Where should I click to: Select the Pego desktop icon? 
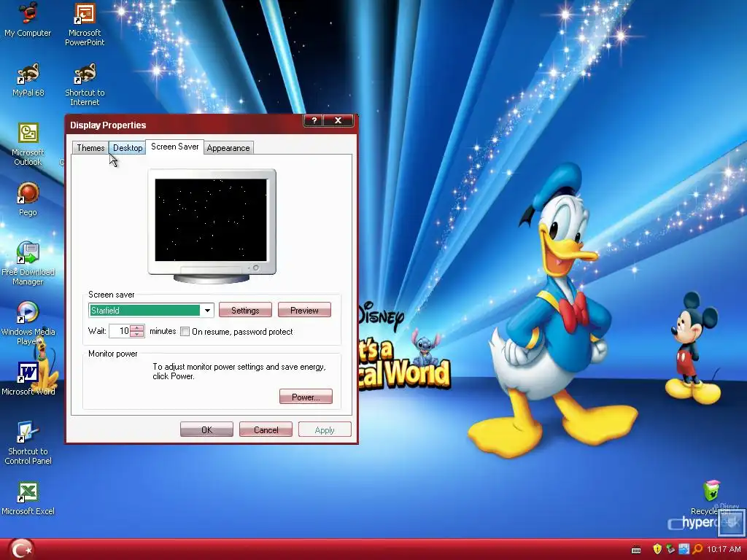28,199
